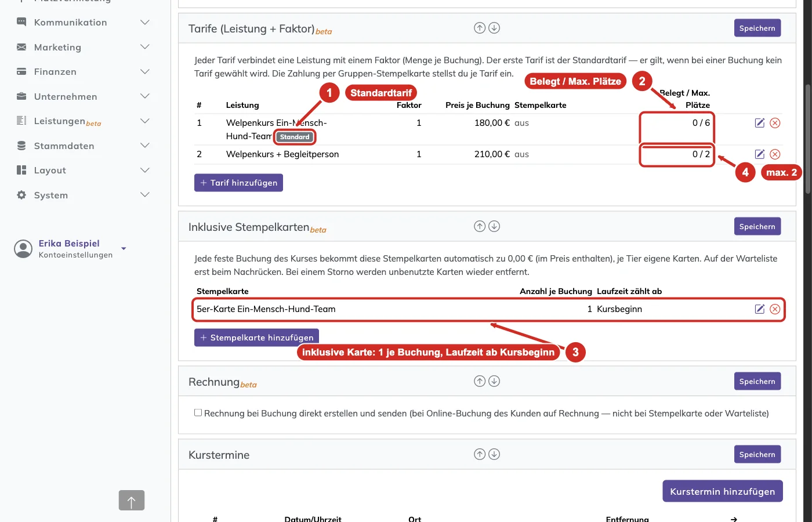Click the page vertical scrollbar
812x522 pixels.
point(807,140)
